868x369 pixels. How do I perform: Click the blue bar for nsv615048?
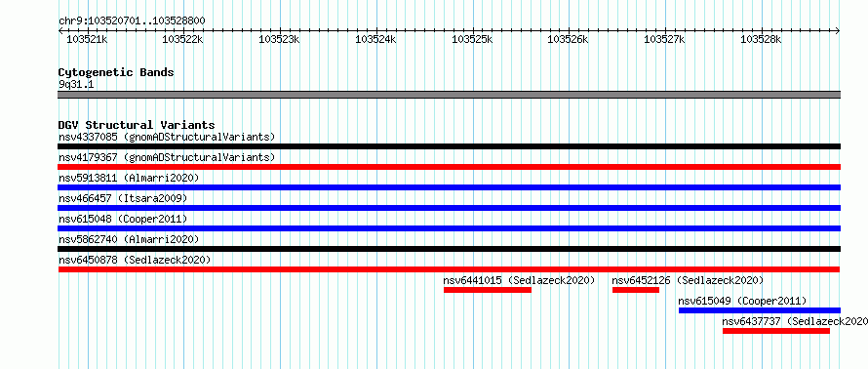click(449, 228)
